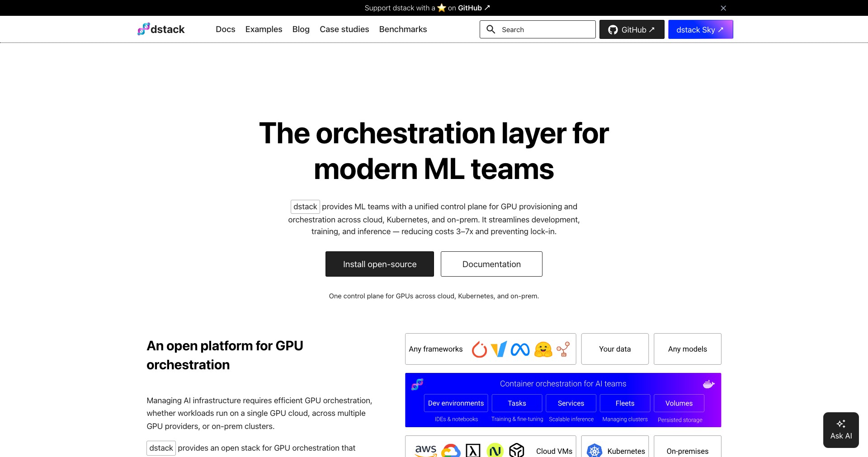Click the Any models box
The height and width of the screenshot is (457, 868).
click(688, 349)
